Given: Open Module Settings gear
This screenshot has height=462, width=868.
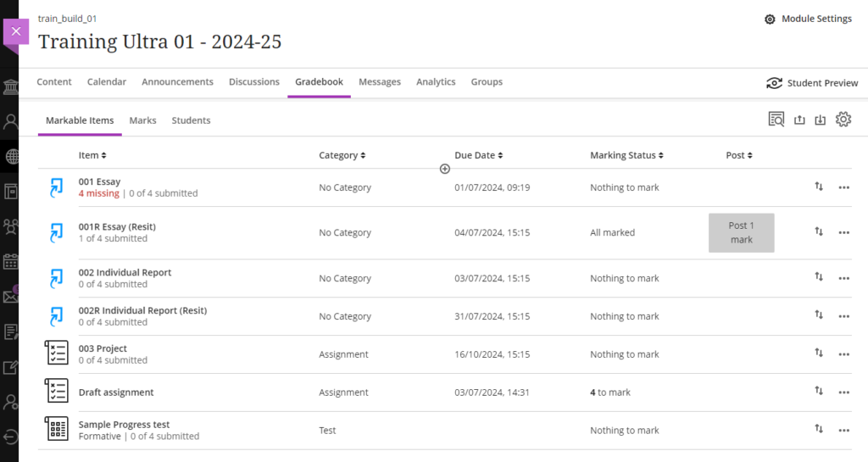Looking at the screenshot, I should [808, 19].
